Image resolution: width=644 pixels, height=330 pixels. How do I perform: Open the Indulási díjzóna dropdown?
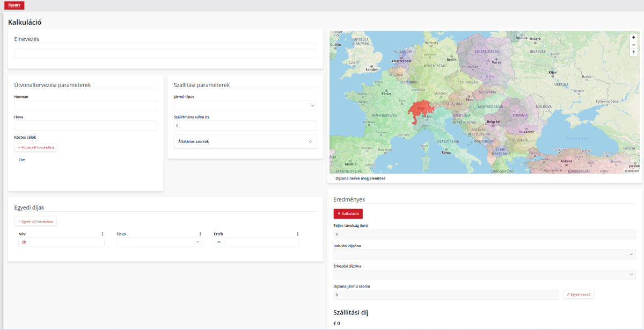(x=484, y=254)
